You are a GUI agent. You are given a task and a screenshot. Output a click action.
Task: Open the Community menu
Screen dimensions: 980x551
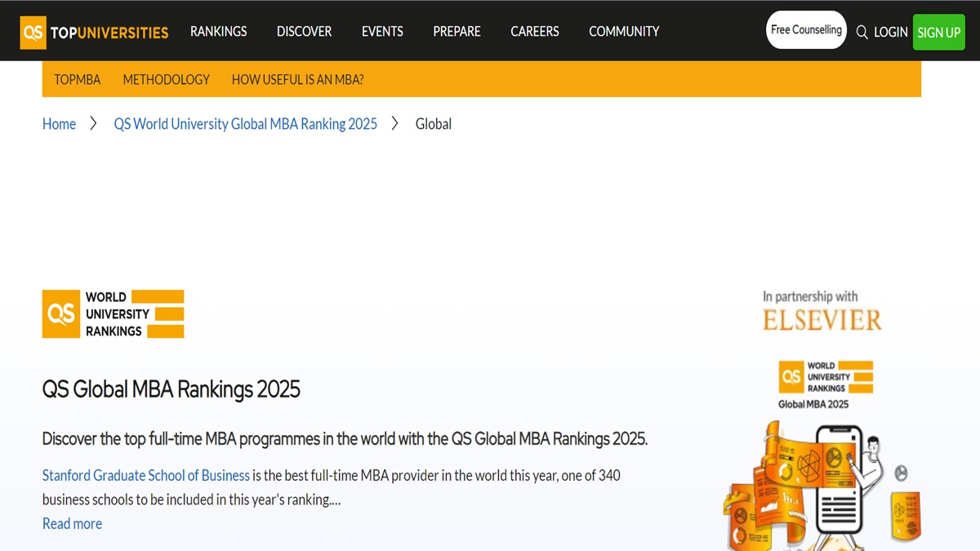(624, 32)
